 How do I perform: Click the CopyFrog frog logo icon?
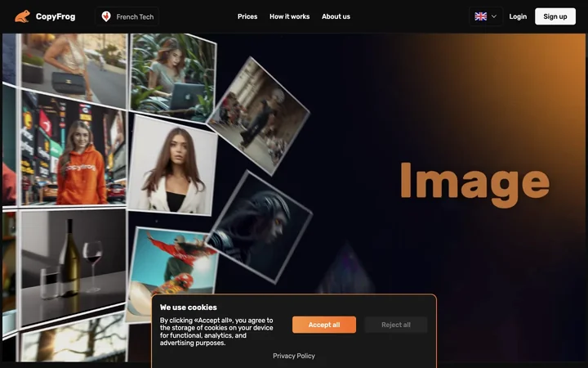22,16
